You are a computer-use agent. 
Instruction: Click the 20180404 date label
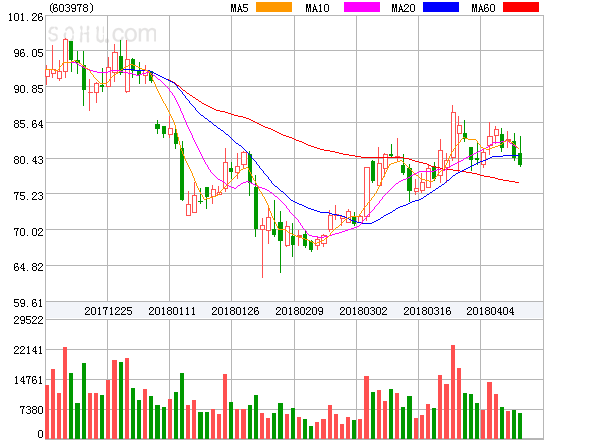click(x=490, y=311)
